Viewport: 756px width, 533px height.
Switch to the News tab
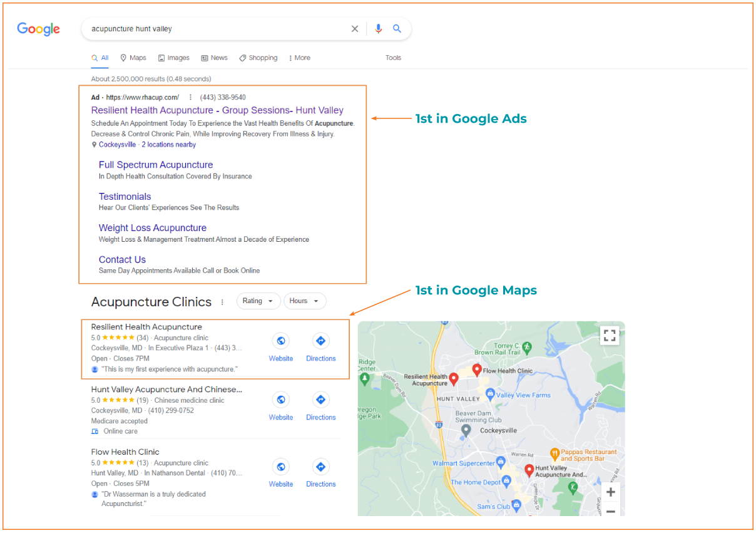[x=214, y=58]
